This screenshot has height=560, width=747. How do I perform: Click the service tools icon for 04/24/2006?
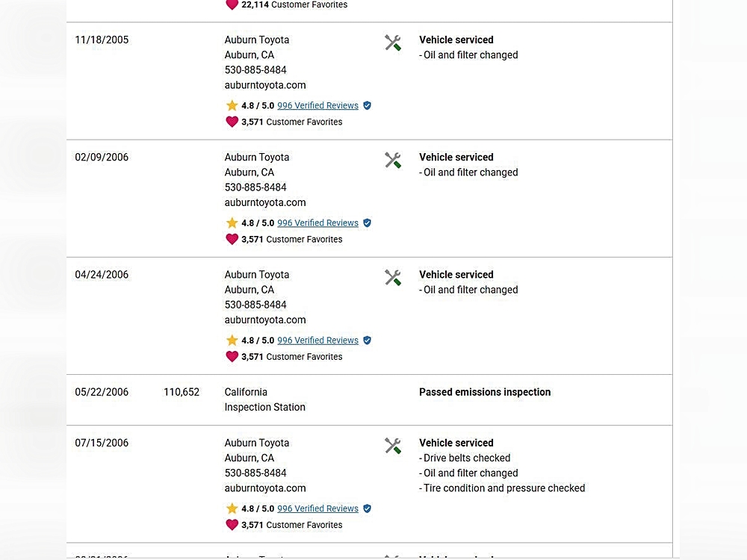pyautogui.click(x=393, y=278)
